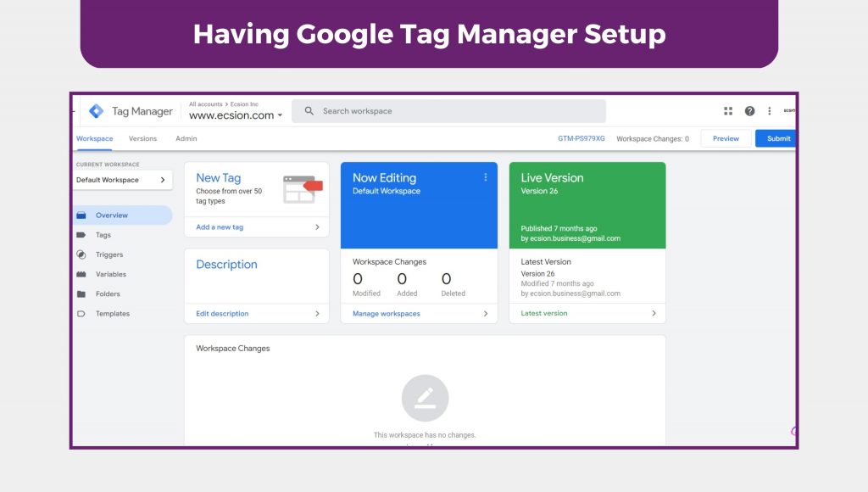Click the Variables sidebar icon
Screen dimensions: 868x492
(x=81, y=274)
